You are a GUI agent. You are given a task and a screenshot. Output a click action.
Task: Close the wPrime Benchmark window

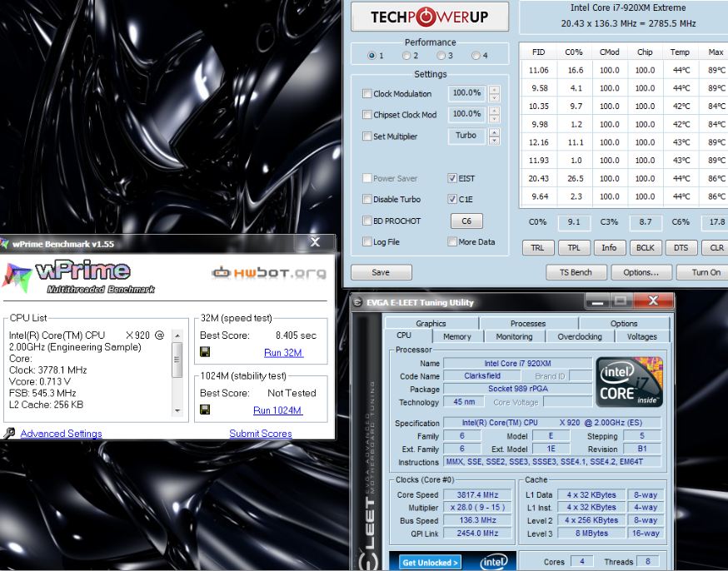(x=315, y=241)
